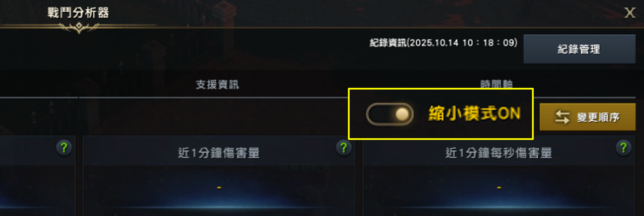Click the 縮小模式ON label text

(475, 114)
